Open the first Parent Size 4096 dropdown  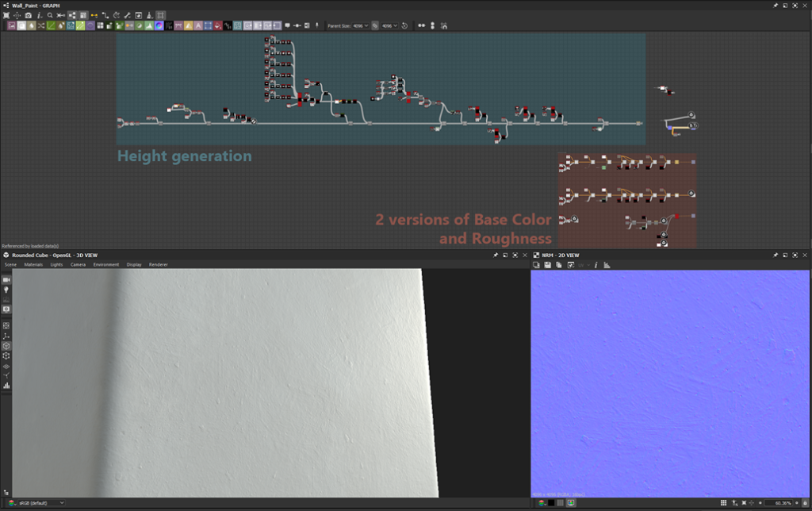coord(362,25)
